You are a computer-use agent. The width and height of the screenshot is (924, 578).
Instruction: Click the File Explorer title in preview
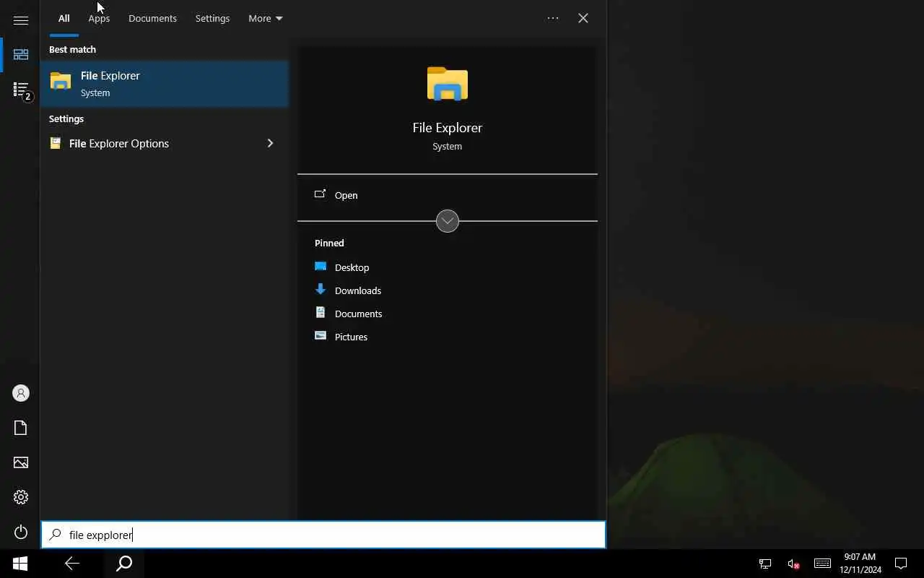coord(448,127)
